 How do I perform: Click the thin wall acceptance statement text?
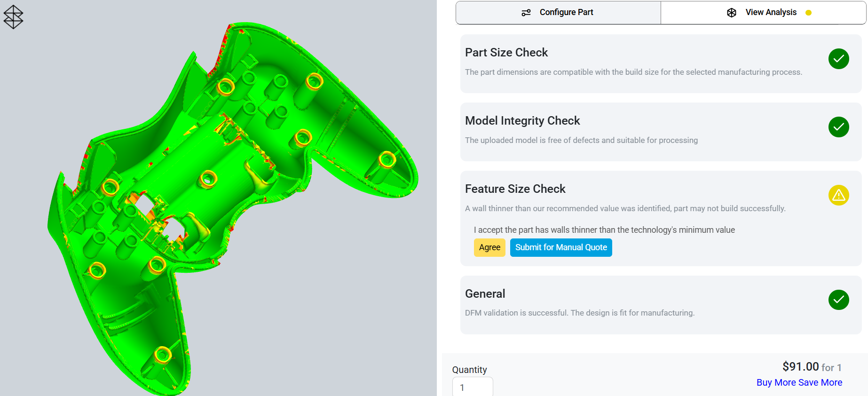[x=604, y=230]
